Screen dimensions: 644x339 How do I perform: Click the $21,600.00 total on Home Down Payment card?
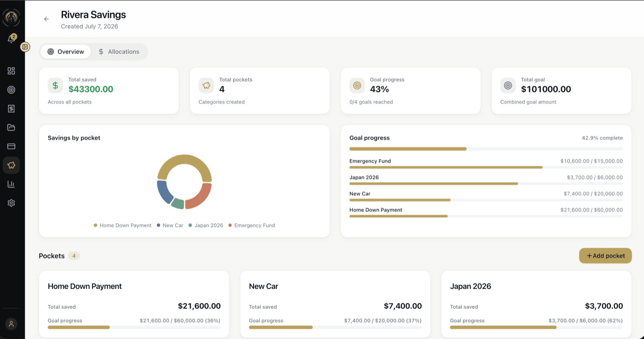[199, 306]
